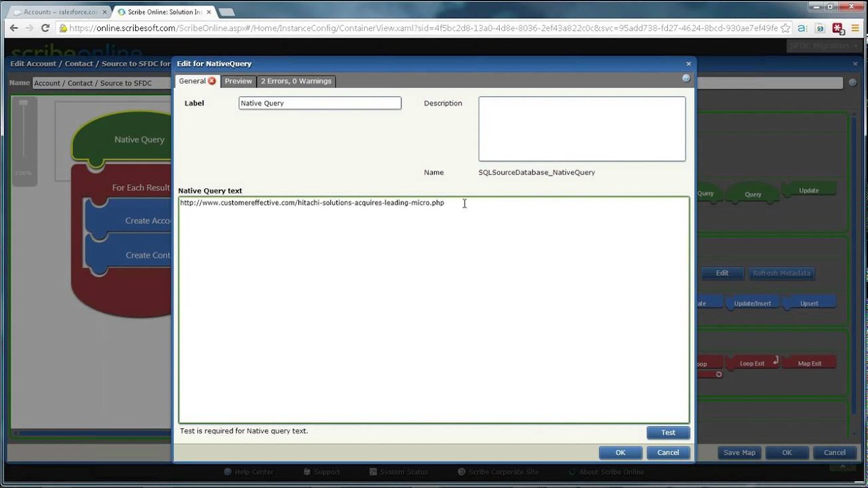Click into the Label input field
The height and width of the screenshot is (488, 868).
point(319,103)
